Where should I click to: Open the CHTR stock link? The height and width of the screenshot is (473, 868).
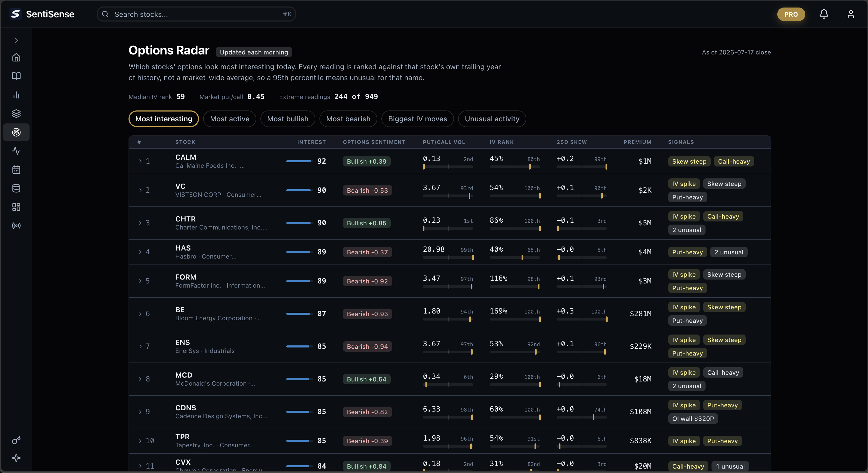coord(185,219)
